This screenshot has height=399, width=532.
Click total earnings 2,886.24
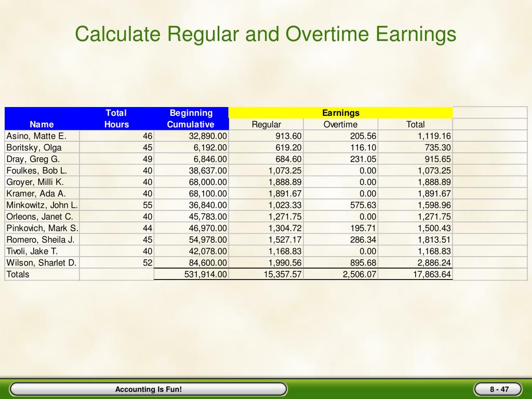(x=434, y=263)
